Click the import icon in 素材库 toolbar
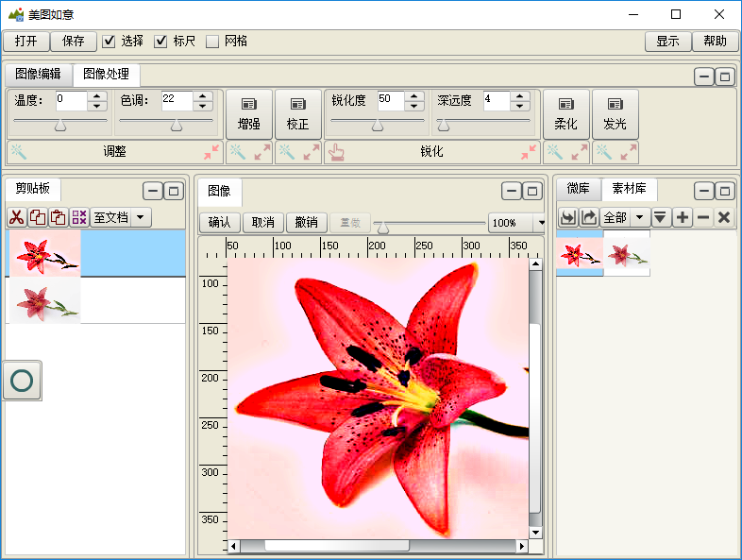Viewport: 742px width, 560px height. coord(568,218)
